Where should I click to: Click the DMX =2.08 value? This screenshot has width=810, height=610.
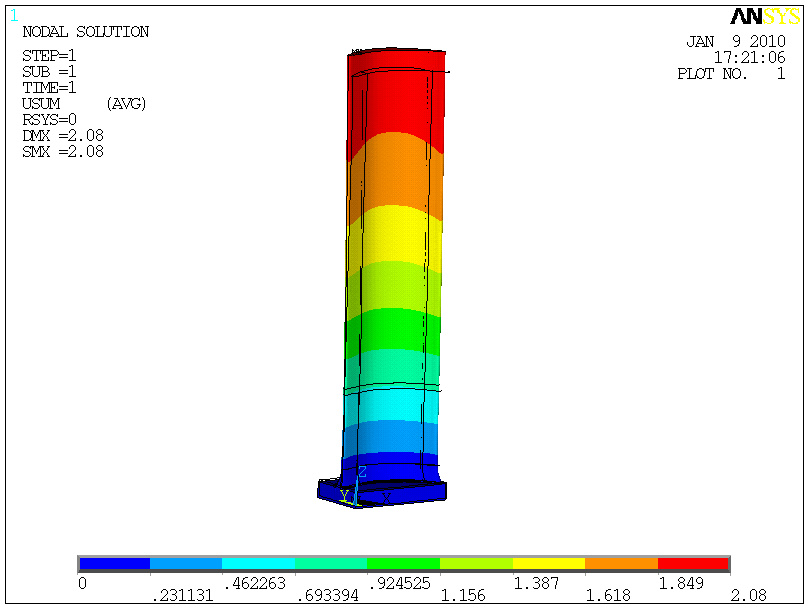63,135
